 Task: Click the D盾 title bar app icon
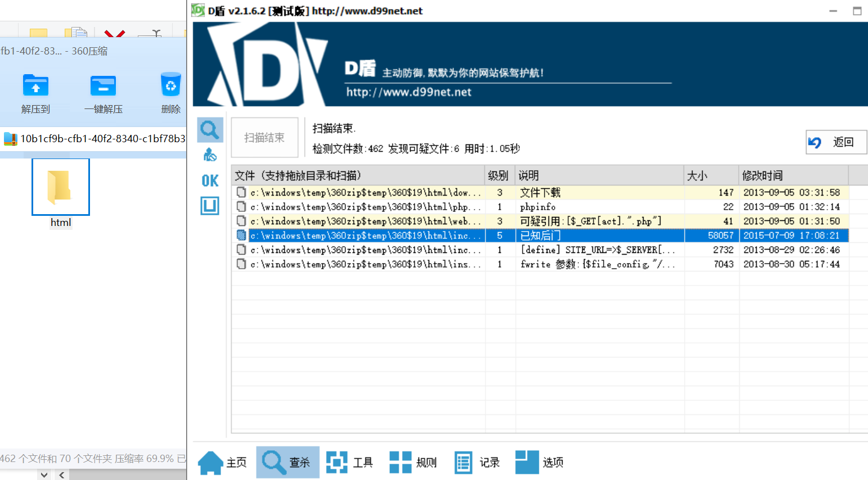(198, 10)
